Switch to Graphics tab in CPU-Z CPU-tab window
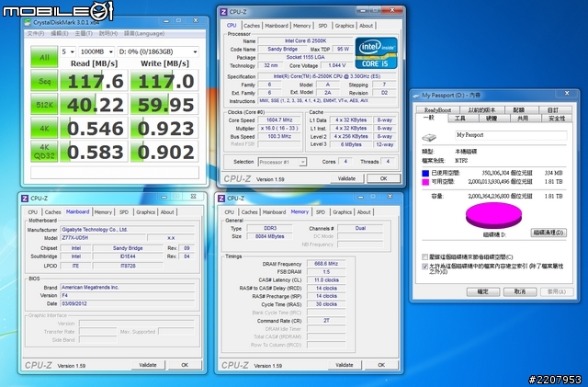Viewport: 588px width, 387px height. click(345, 26)
